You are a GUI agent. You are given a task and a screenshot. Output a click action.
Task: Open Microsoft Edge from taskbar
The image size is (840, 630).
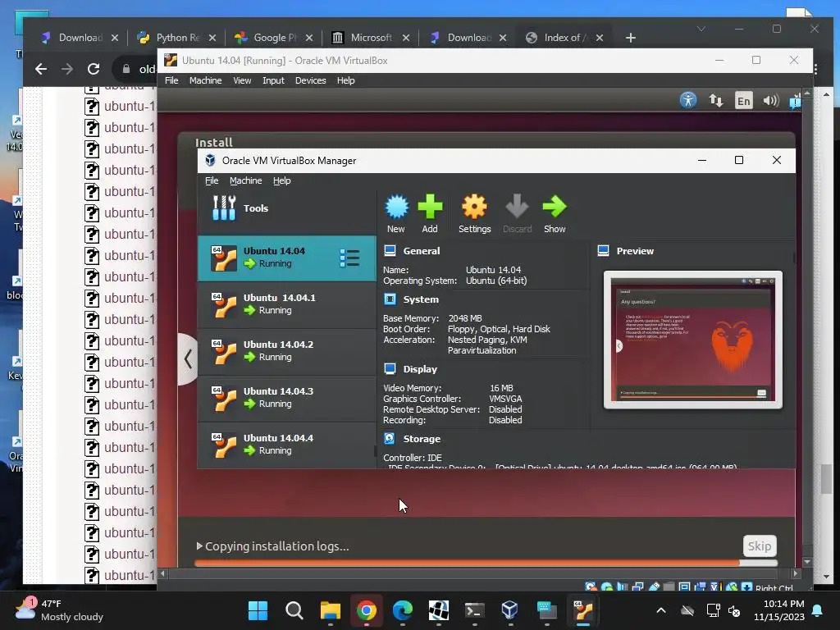tap(402, 610)
